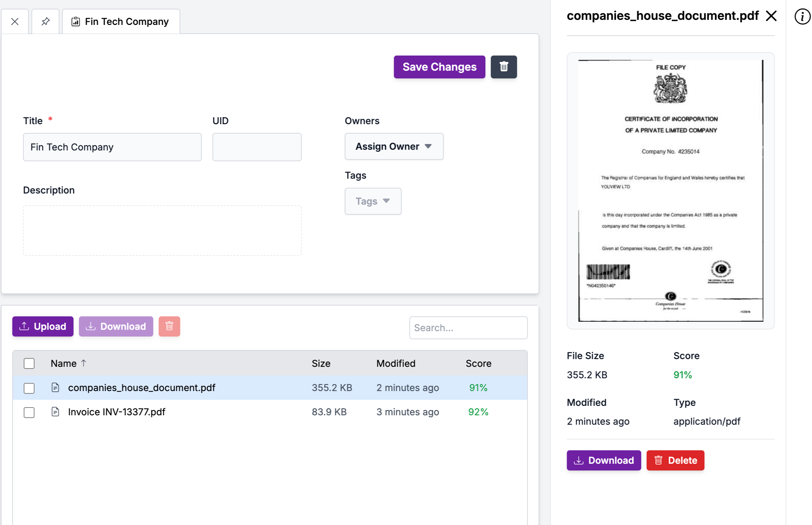This screenshot has width=812, height=525.
Task: Open the Tags dropdown
Action: [x=373, y=201]
